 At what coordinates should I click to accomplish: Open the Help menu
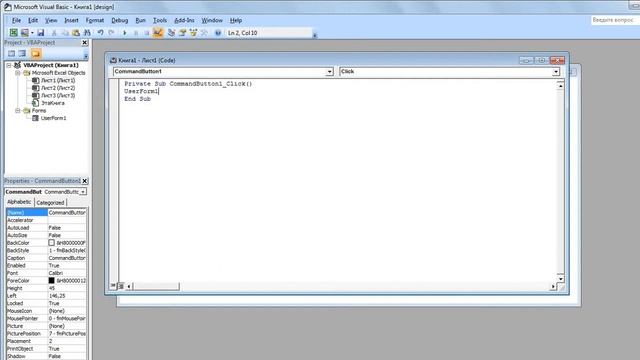(236, 20)
